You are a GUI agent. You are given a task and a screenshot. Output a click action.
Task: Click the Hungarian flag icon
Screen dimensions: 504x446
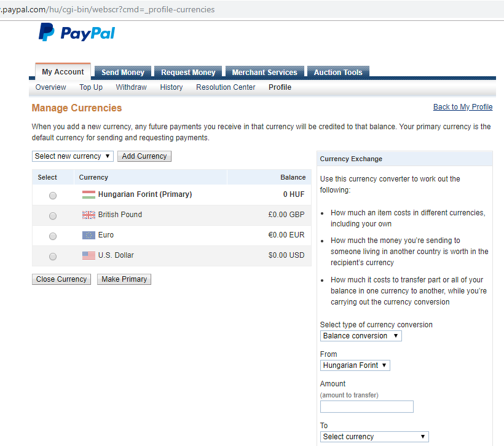click(89, 194)
